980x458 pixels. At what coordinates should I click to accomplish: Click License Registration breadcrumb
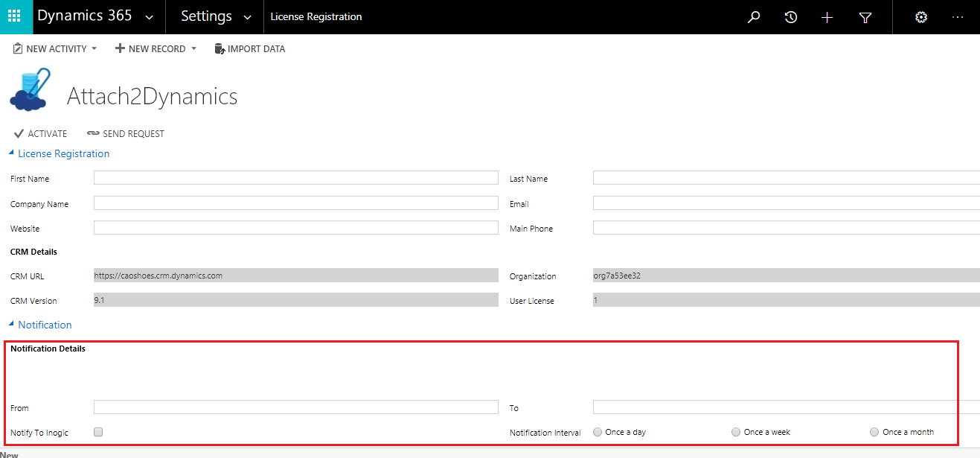point(316,16)
